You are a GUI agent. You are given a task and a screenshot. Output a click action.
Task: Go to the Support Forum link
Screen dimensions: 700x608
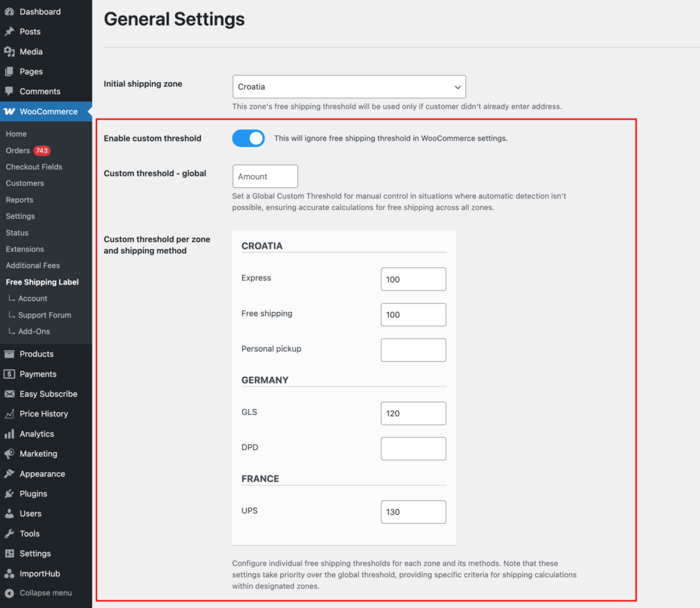[44, 315]
